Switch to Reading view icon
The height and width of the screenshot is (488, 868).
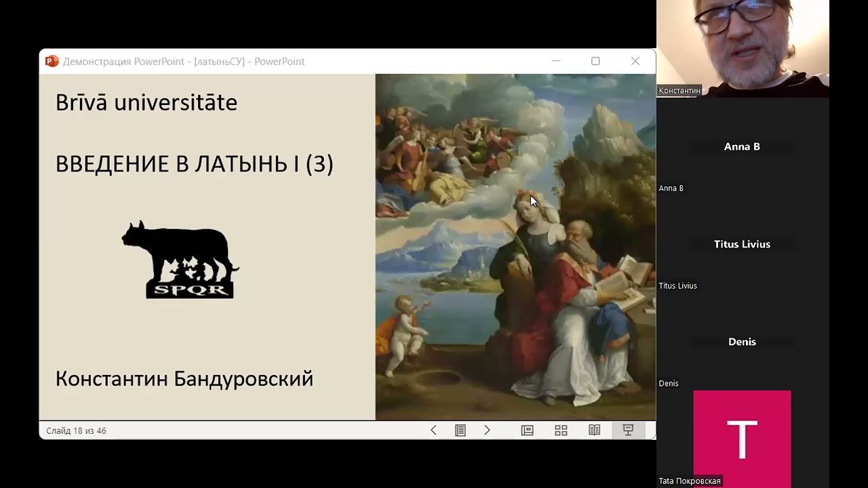595,430
